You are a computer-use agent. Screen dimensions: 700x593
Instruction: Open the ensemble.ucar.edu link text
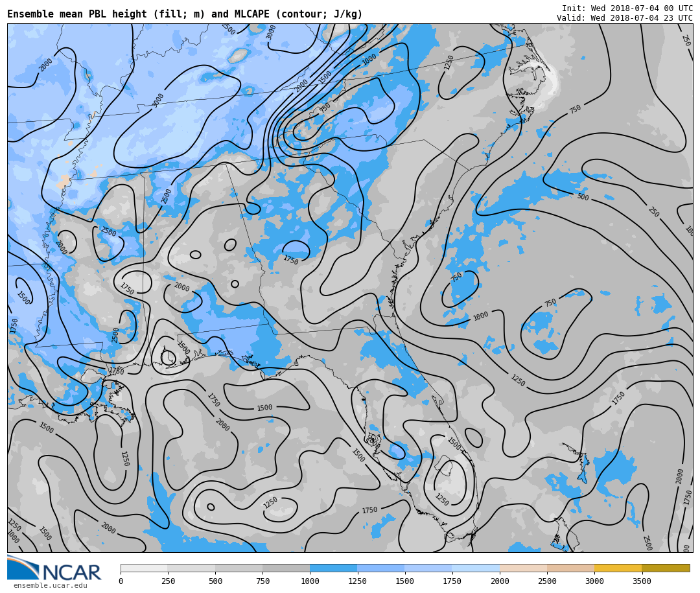point(51,585)
